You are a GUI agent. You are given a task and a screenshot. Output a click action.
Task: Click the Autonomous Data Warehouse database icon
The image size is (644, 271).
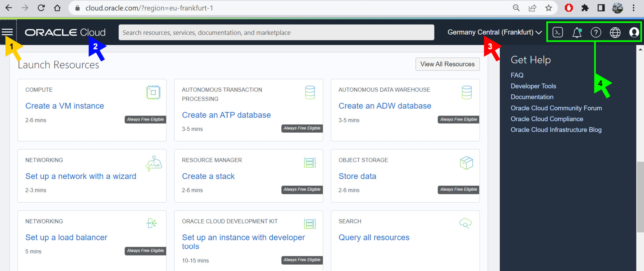tap(466, 92)
